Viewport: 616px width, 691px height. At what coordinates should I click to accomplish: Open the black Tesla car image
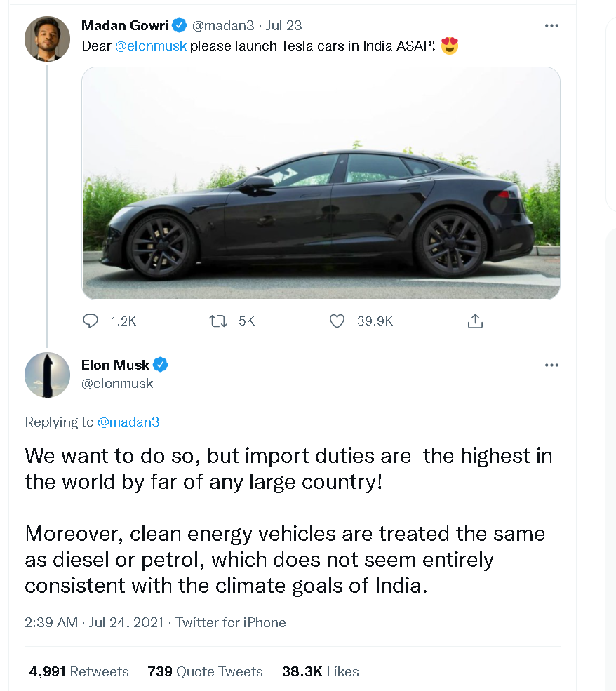coord(321,183)
